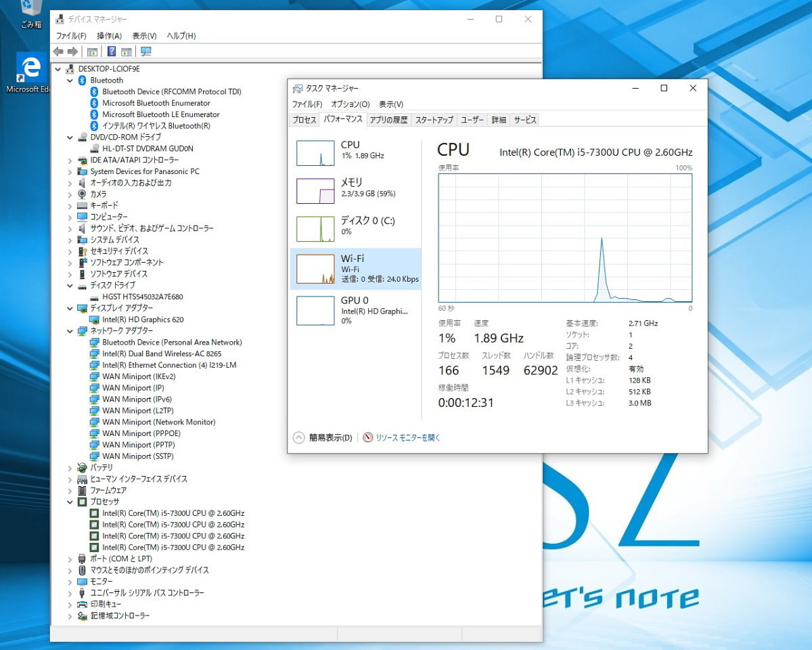Click the show/hide action pane toolbar icon
812x650 pixels.
pos(126,51)
